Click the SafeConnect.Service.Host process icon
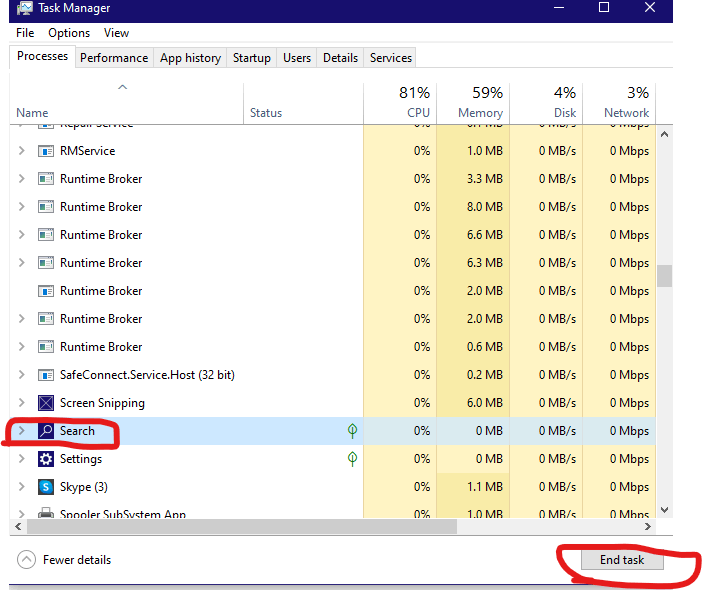 click(46, 375)
